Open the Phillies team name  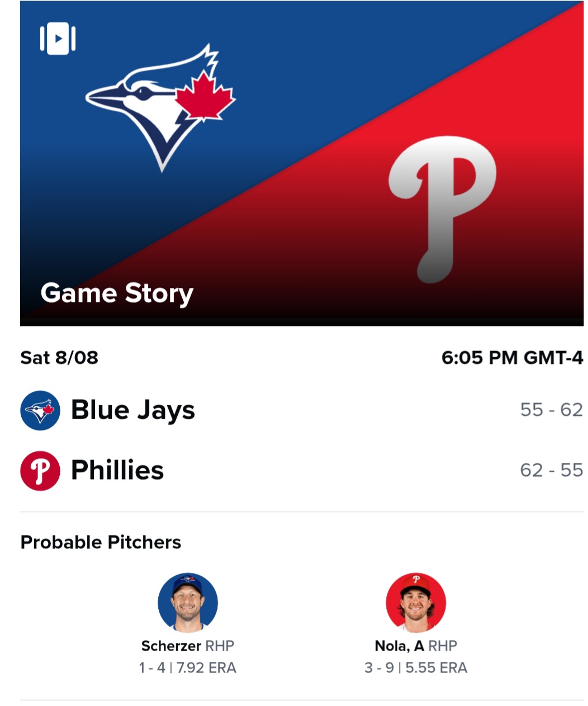point(117,470)
